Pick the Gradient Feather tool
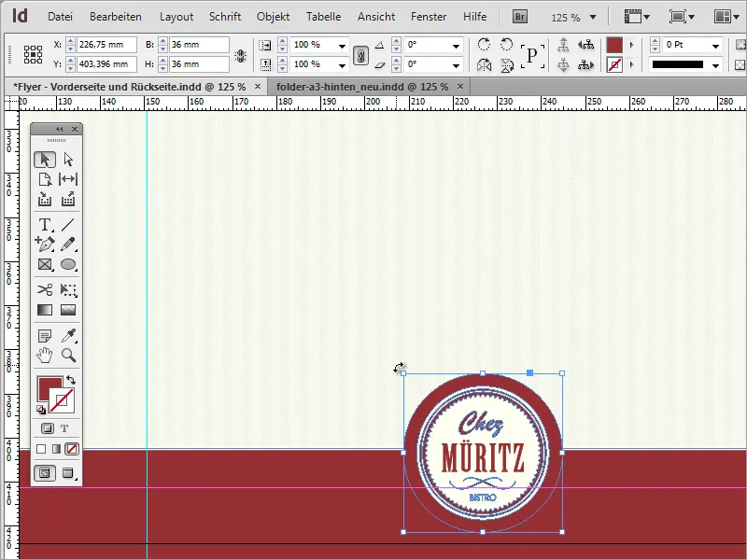747x560 pixels. click(68, 310)
